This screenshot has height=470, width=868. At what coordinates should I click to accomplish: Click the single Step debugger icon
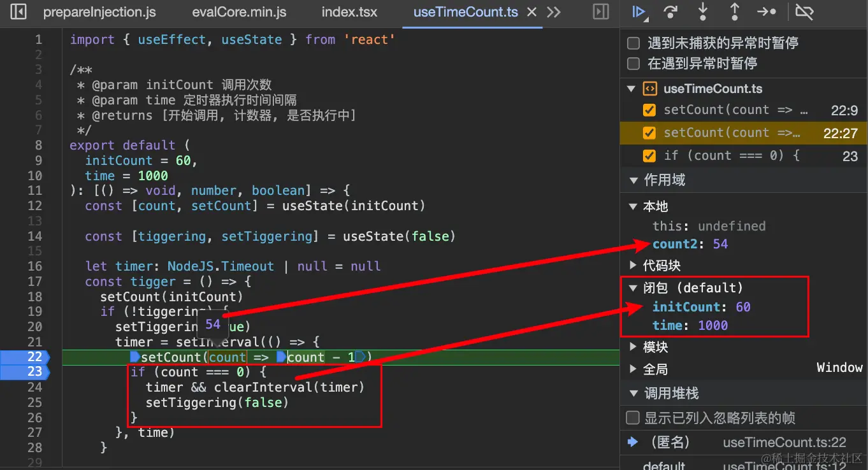(x=767, y=11)
